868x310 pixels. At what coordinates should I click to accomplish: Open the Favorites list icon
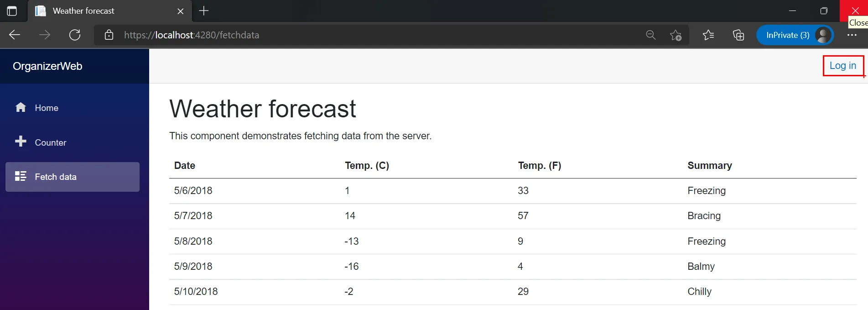708,35
